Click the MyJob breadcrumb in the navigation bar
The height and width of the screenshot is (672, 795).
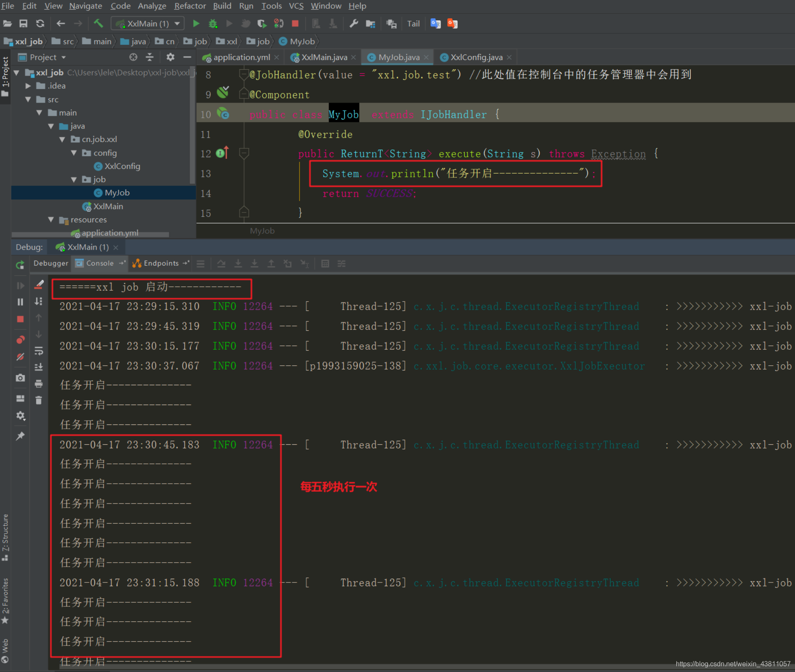297,41
